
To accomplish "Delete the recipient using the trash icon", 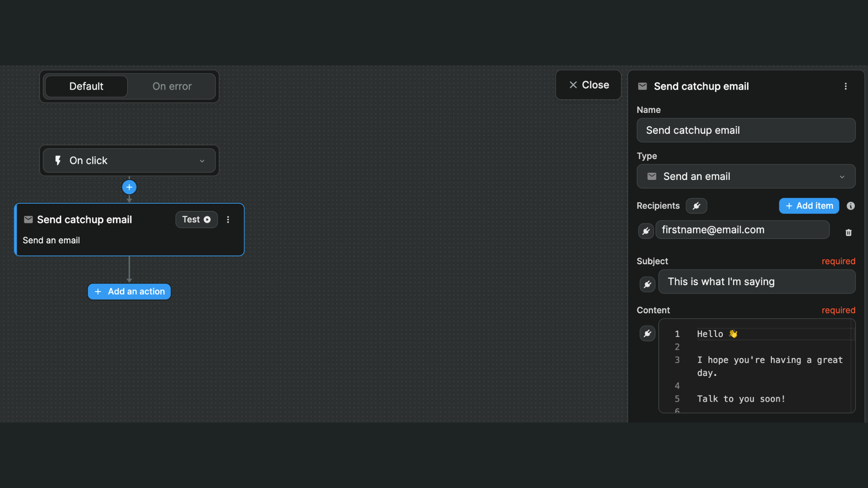I will [848, 232].
